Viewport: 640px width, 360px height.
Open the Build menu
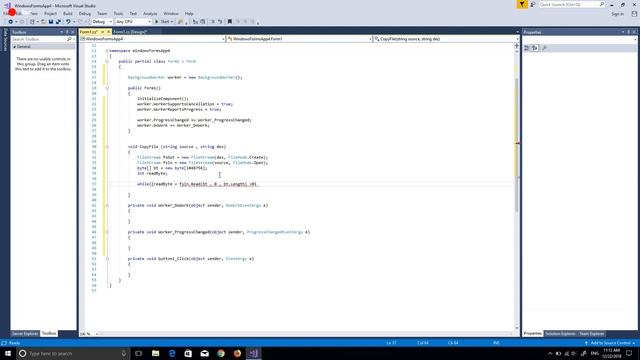point(68,13)
